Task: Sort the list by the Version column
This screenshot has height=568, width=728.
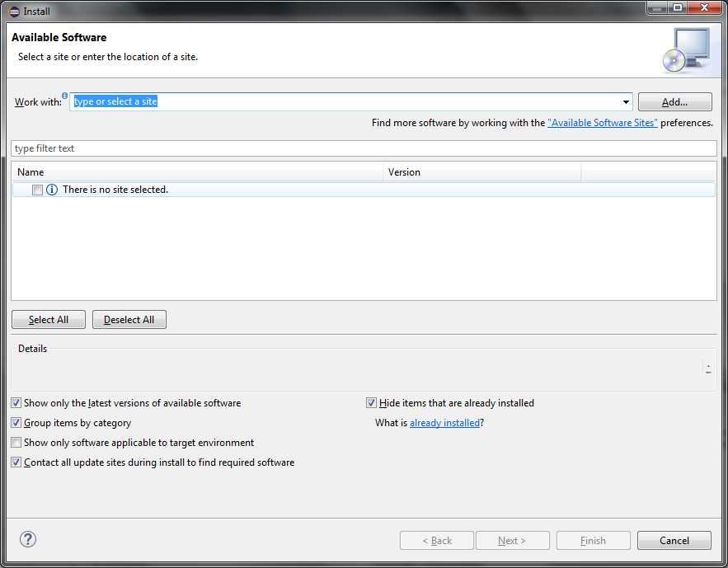Action: (x=481, y=171)
